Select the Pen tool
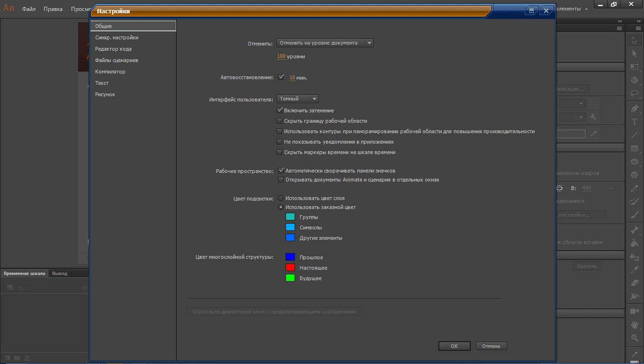 click(x=635, y=109)
